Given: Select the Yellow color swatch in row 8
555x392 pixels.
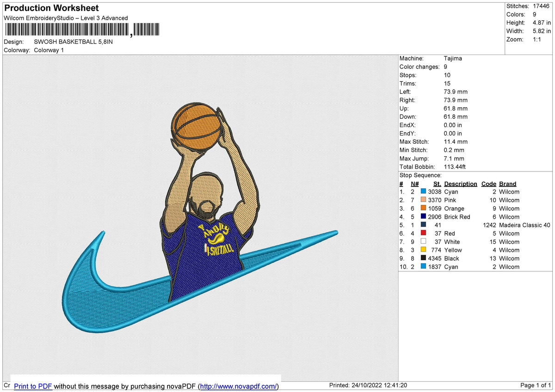Looking at the screenshot, I should (423, 250).
